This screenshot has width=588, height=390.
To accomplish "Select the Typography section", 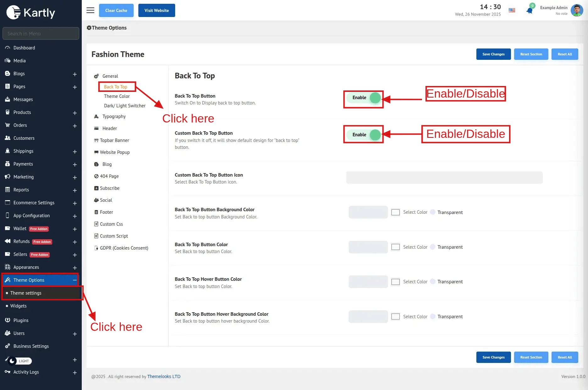I will 114,116.
